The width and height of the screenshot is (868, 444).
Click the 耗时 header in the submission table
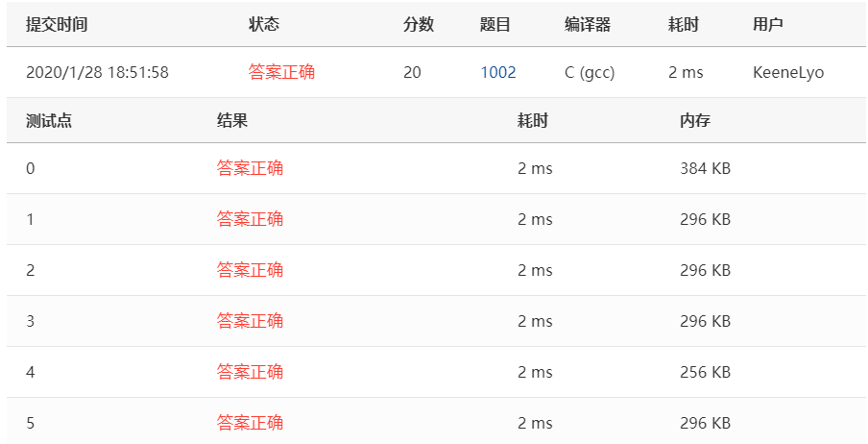click(684, 24)
